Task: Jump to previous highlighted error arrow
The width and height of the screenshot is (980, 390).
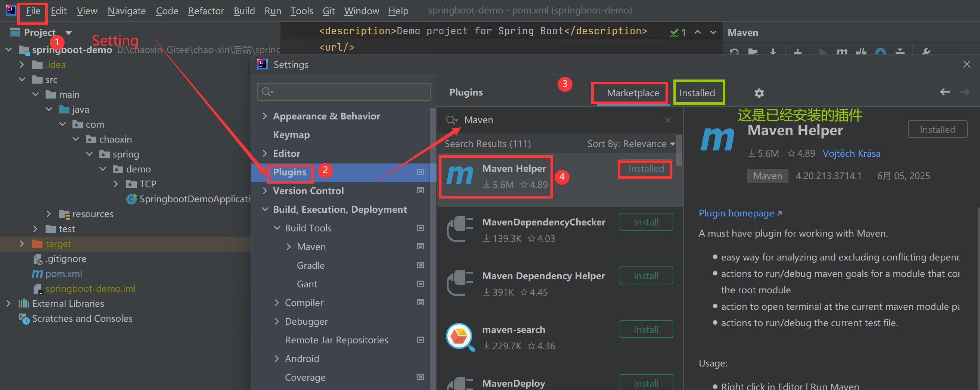Action: point(697,32)
